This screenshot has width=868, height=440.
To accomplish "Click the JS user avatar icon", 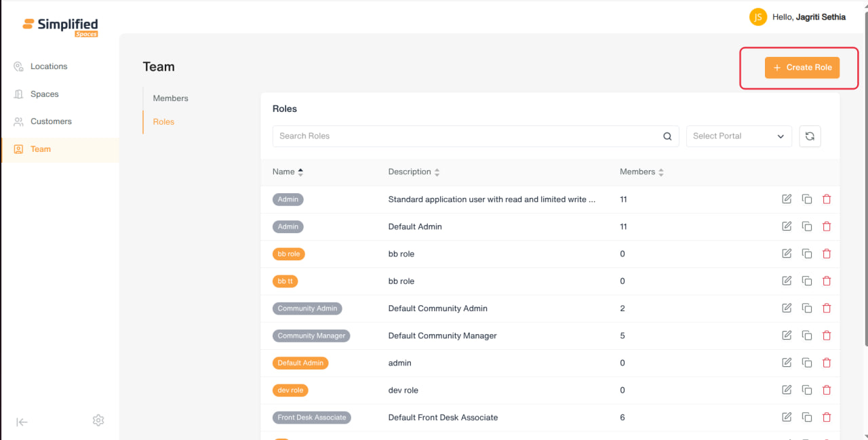I will click(758, 17).
